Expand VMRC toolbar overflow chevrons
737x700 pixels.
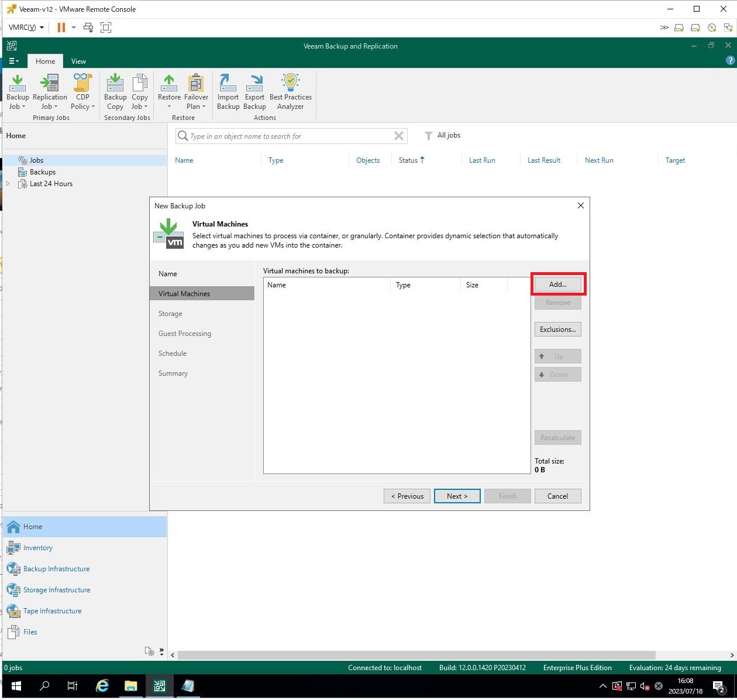(x=664, y=28)
